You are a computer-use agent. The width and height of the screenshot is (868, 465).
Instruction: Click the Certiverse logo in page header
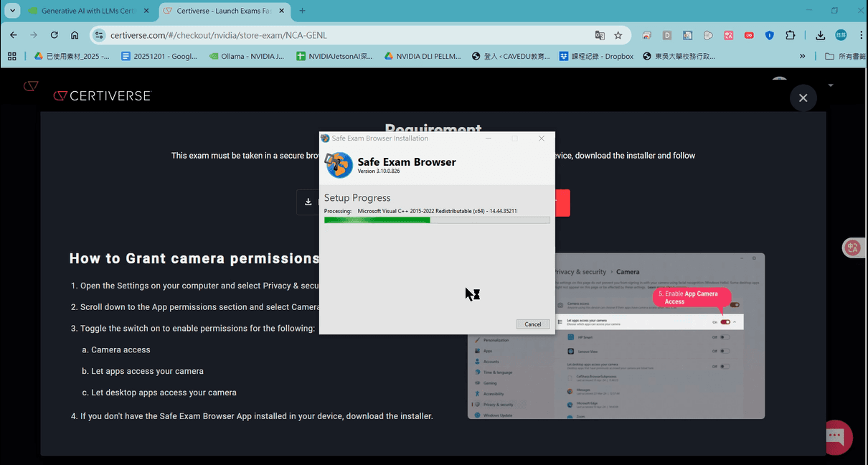[102, 95]
